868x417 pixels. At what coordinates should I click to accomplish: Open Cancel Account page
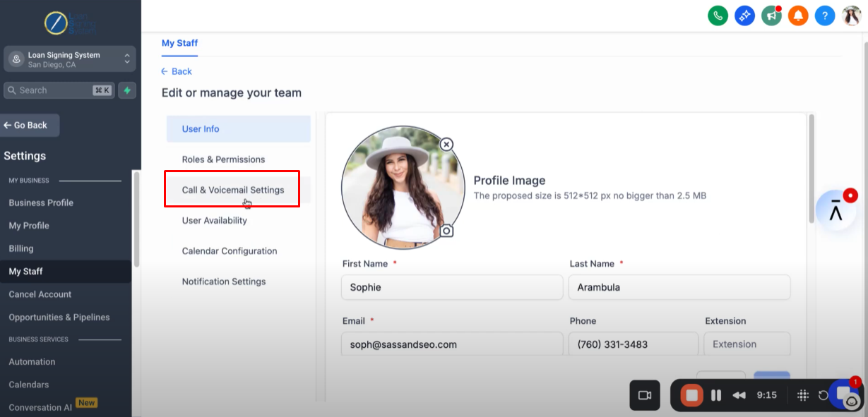pos(40,294)
